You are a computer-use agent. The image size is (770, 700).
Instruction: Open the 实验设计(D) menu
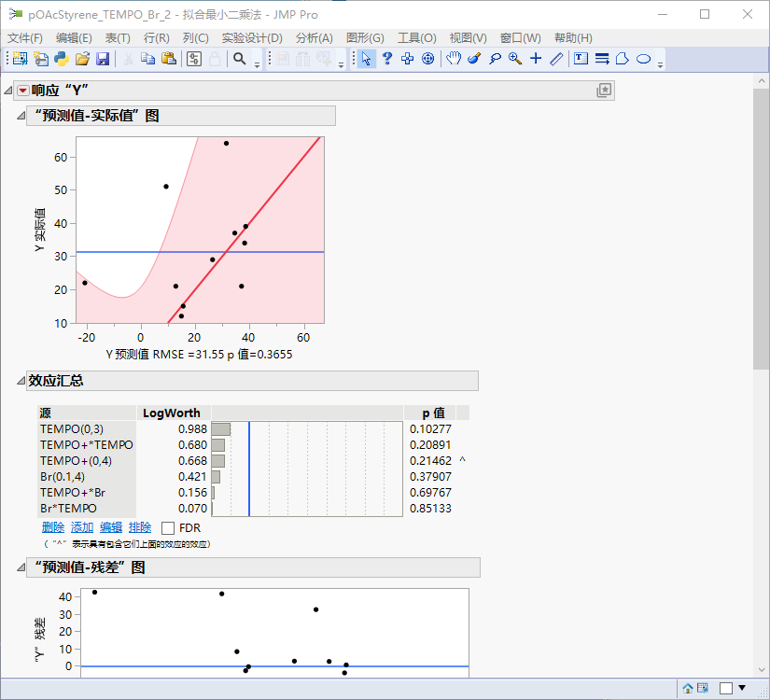(x=252, y=38)
